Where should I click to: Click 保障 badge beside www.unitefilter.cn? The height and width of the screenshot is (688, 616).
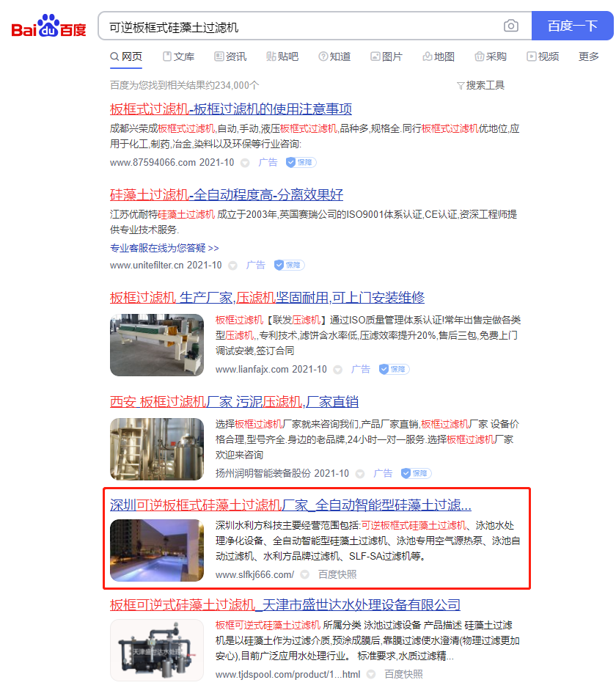(289, 265)
